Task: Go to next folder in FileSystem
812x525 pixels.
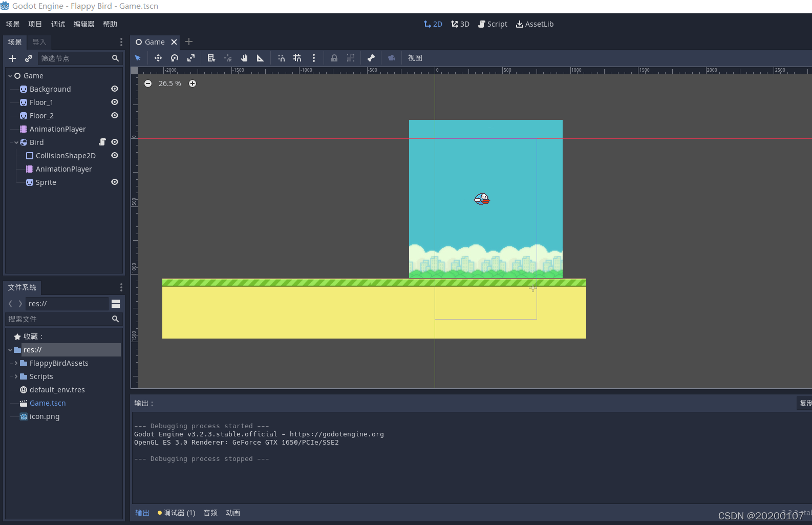Action: point(20,304)
